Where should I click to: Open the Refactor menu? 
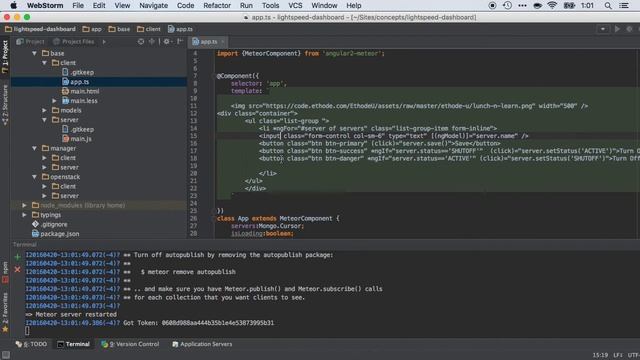(217, 5)
